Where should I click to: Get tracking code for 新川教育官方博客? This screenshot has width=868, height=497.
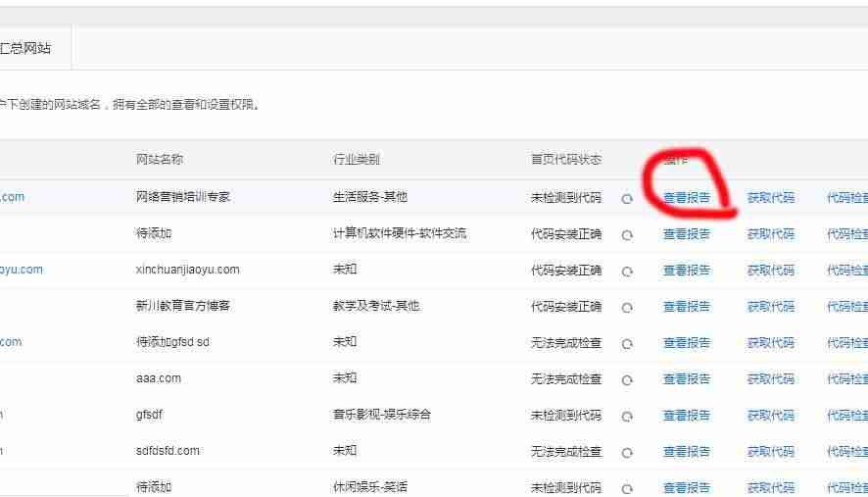[771, 307]
